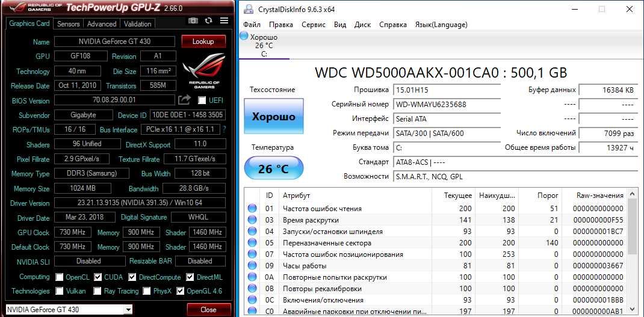Click the BIOS Version field

(x=114, y=100)
